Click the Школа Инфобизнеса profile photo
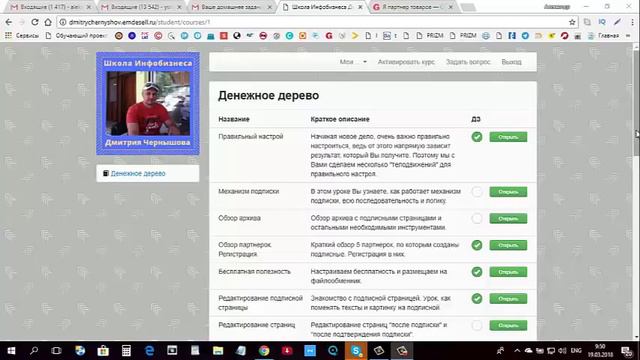The image size is (640, 360). point(148,103)
